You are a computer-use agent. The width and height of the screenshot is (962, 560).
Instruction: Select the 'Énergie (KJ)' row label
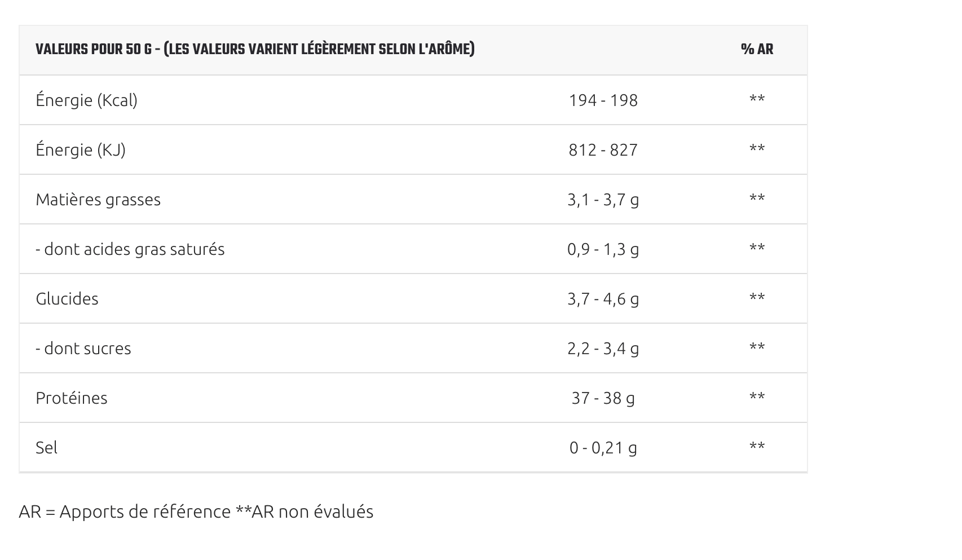(x=81, y=150)
